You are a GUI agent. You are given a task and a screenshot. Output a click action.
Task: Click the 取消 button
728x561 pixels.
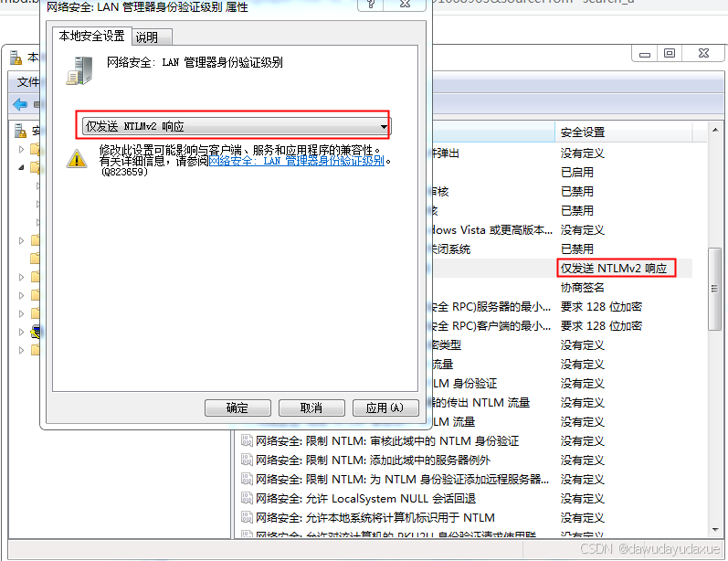311,408
